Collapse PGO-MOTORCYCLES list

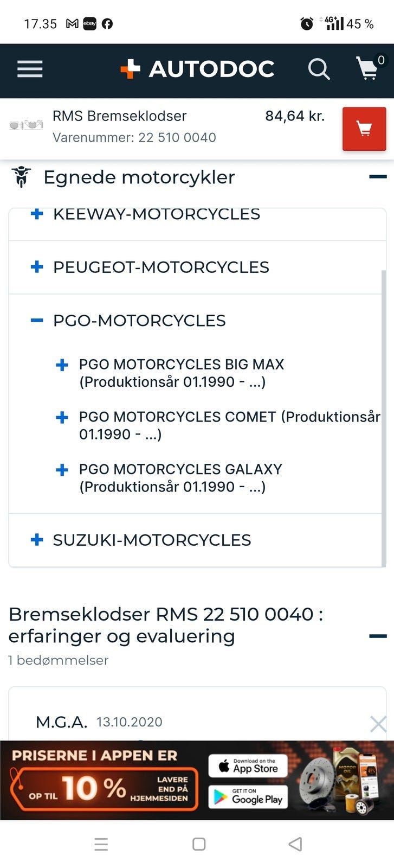(37, 321)
